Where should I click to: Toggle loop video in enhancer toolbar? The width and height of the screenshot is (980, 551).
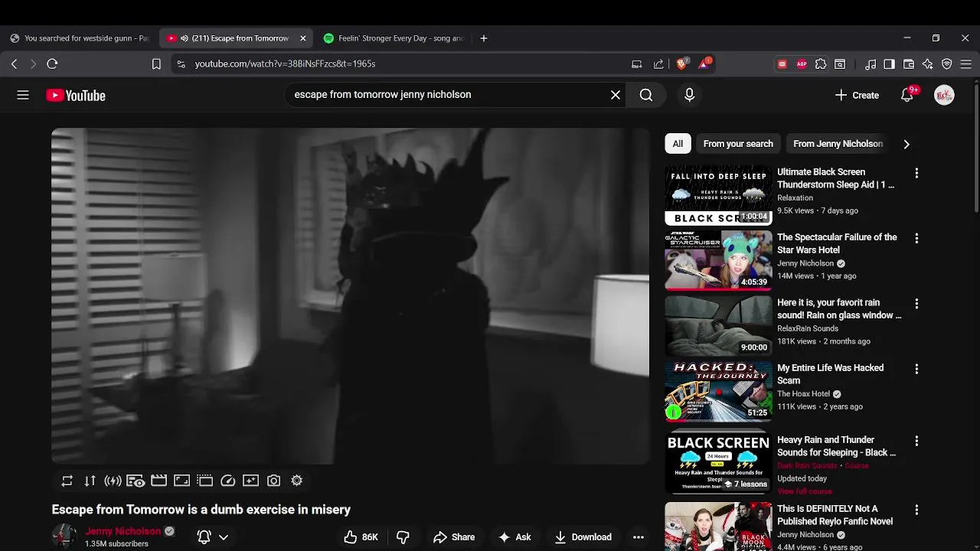pyautogui.click(x=67, y=481)
